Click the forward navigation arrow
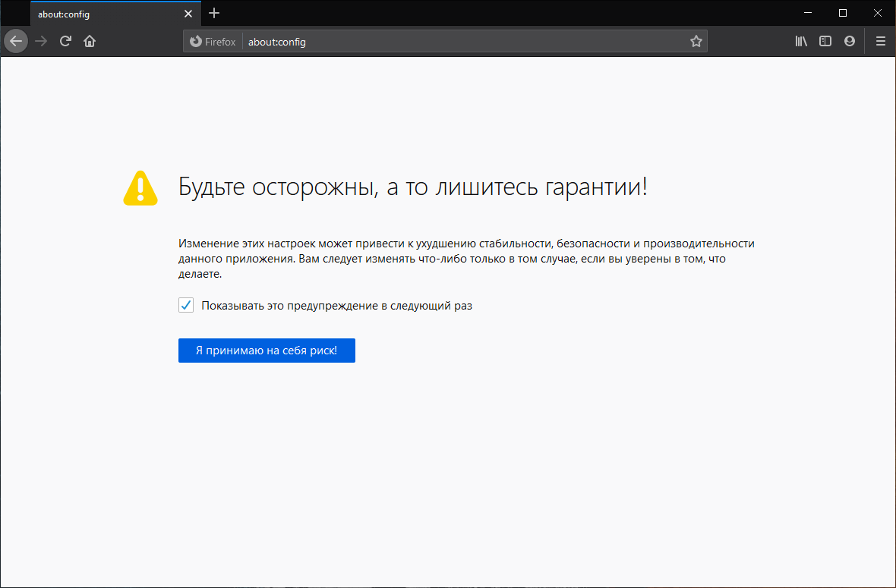 [41, 40]
